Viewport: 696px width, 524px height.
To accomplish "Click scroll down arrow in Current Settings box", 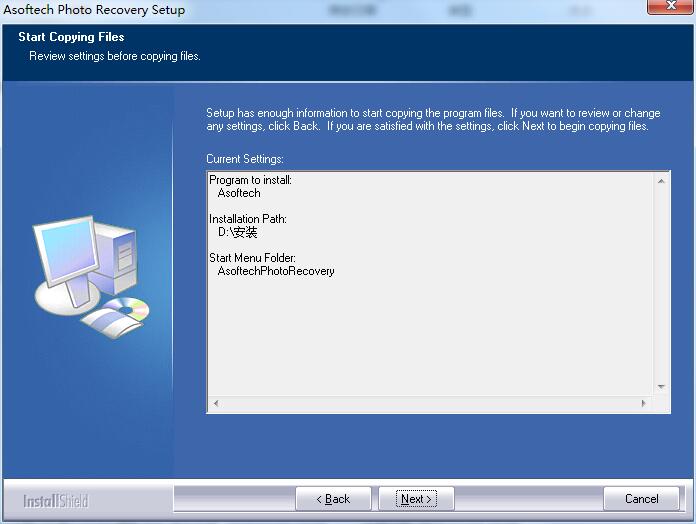I will (661, 387).
